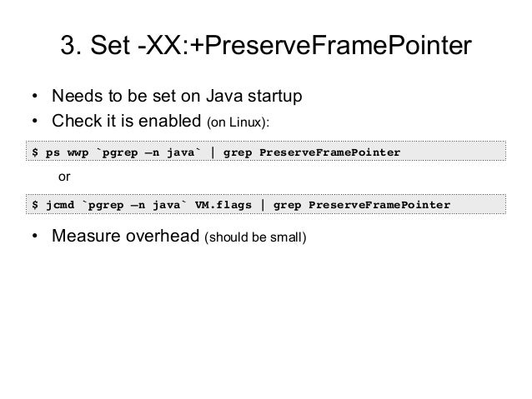The height and width of the screenshot is (399, 532).
Task: Click the text Needs to be set on Java startup
Action: pyautogui.click(x=177, y=96)
